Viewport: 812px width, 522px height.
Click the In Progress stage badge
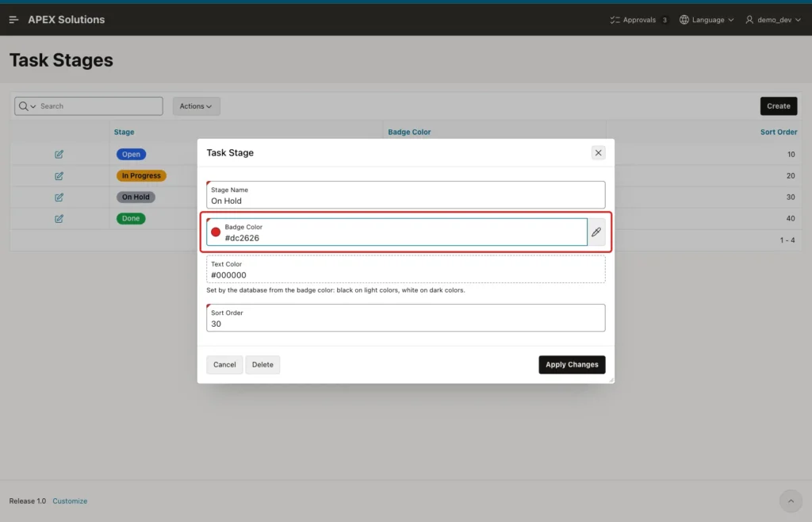coord(141,175)
